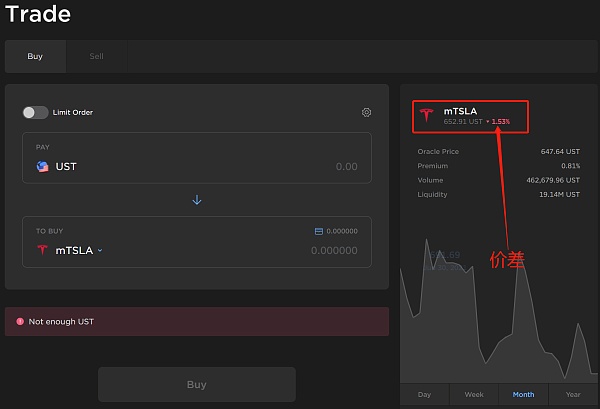Click the Tesla logo in To Buy field
This screenshot has width=600, height=409.
42,250
